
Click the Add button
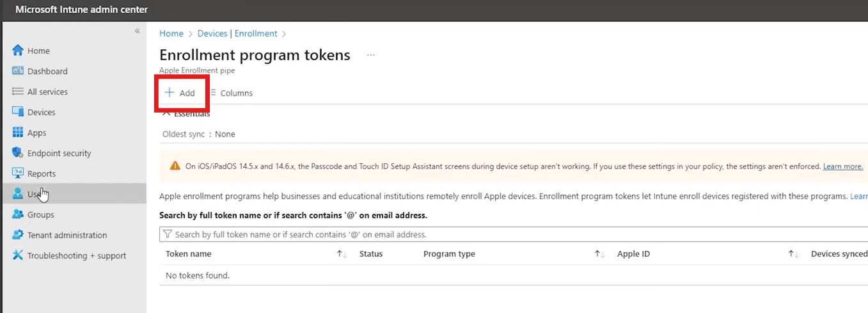tap(180, 93)
